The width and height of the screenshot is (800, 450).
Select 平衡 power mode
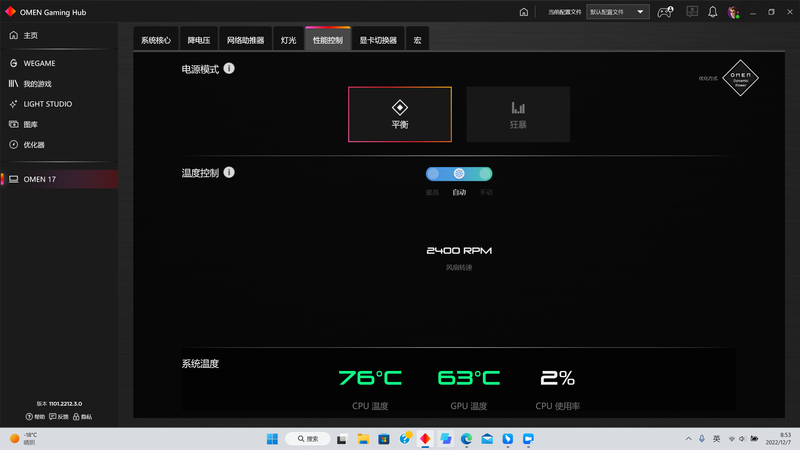click(399, 114)
